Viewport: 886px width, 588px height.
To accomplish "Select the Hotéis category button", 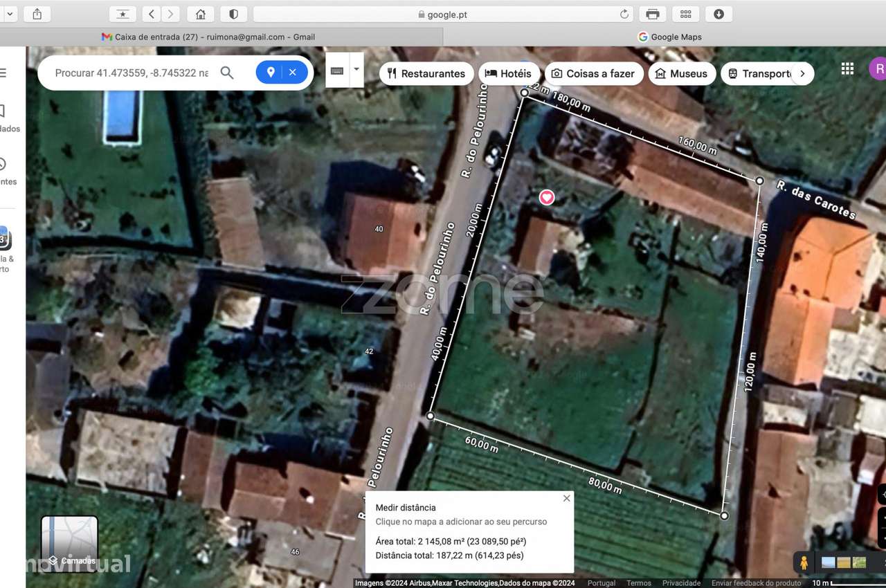I will (x=509, y=73).
